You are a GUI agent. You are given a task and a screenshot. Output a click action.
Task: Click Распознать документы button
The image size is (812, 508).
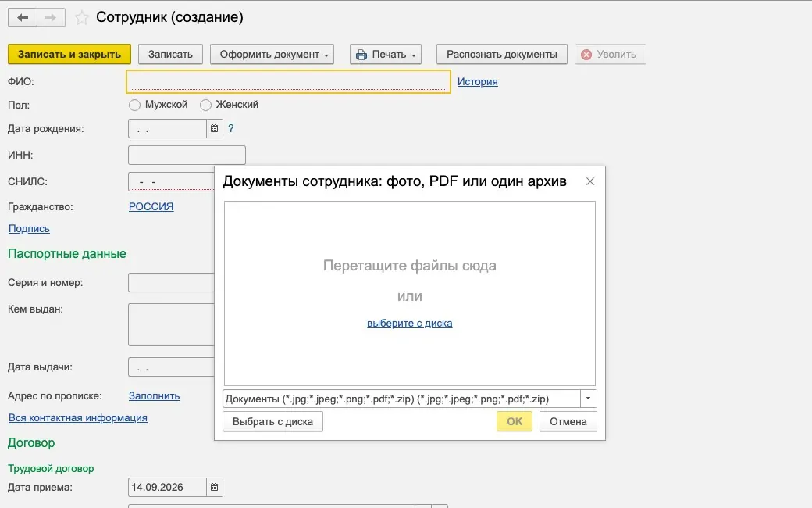502,55
